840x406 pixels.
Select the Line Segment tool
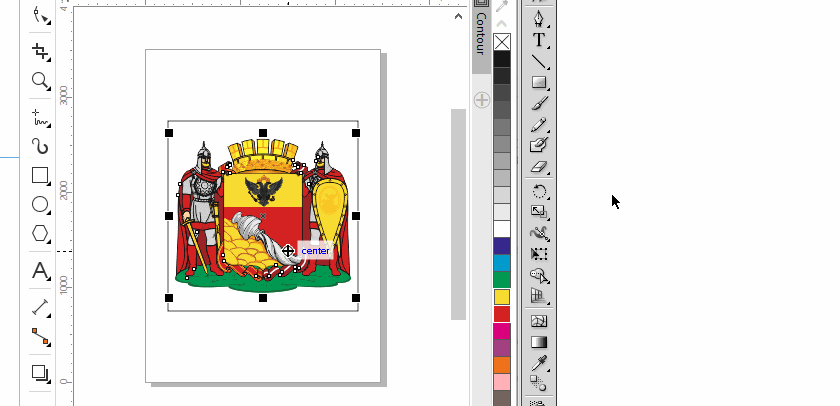click(539, 62)
